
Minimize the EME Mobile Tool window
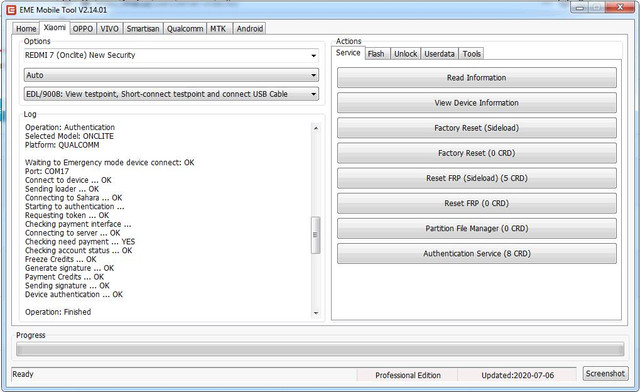[580, 7]
